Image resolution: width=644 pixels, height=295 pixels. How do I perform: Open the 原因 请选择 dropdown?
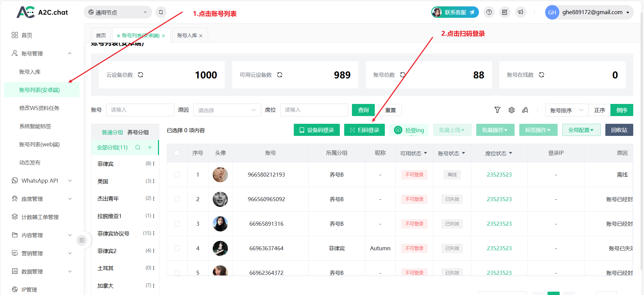tap(227, 110)
